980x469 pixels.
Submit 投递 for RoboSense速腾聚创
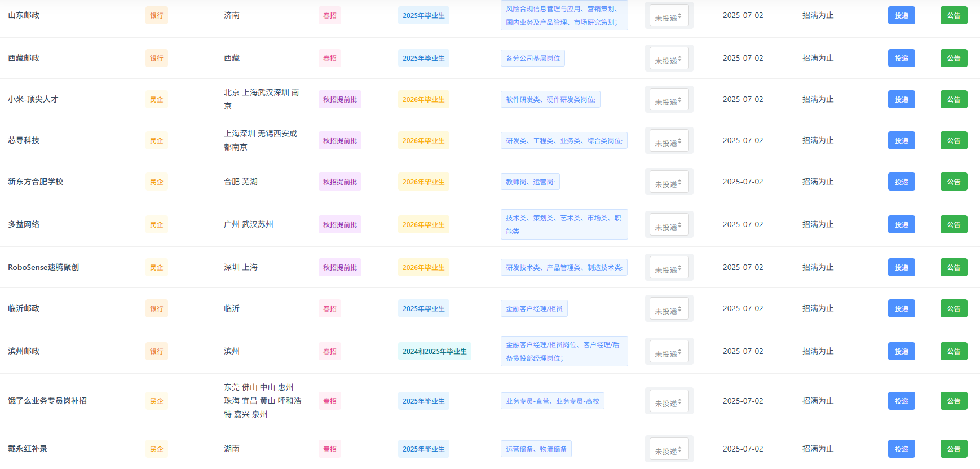(901, 267)
